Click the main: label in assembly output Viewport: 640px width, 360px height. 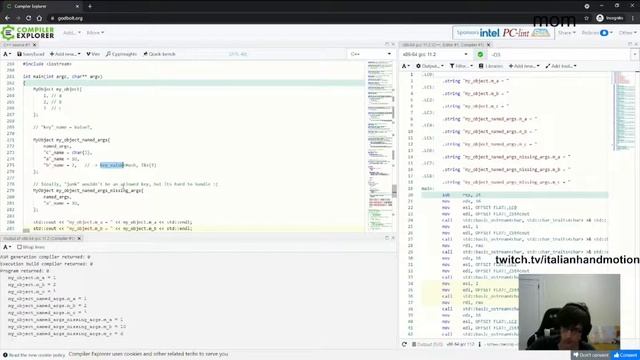(428, 189)
